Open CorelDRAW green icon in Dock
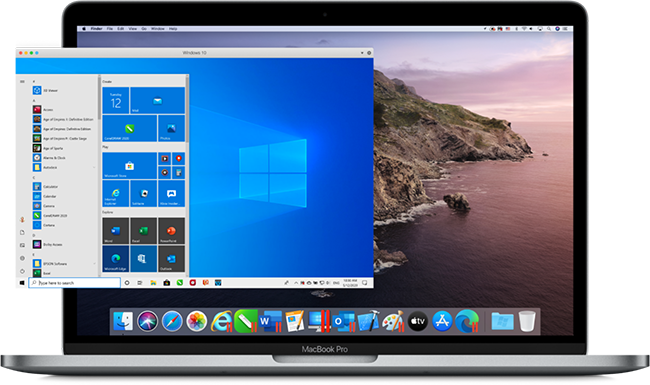 tap(246, 322)
